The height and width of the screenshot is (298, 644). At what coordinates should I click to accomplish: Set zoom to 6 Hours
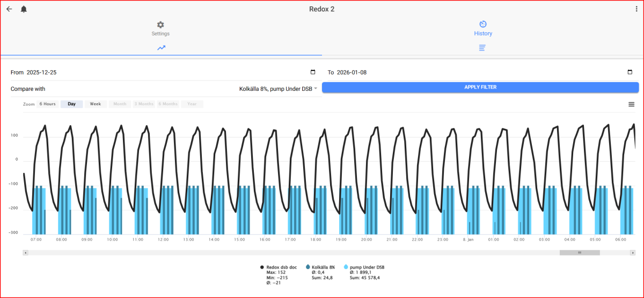[47, 104]
